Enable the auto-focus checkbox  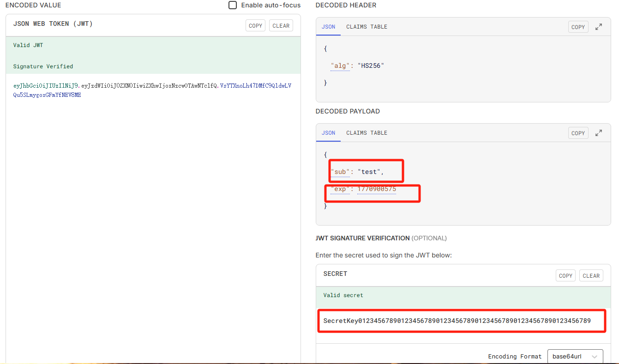point(233,5)
